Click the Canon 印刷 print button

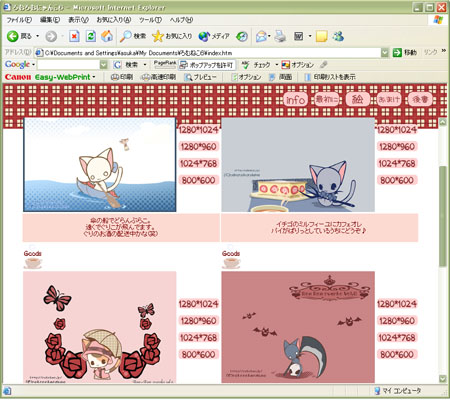[122, 77]
